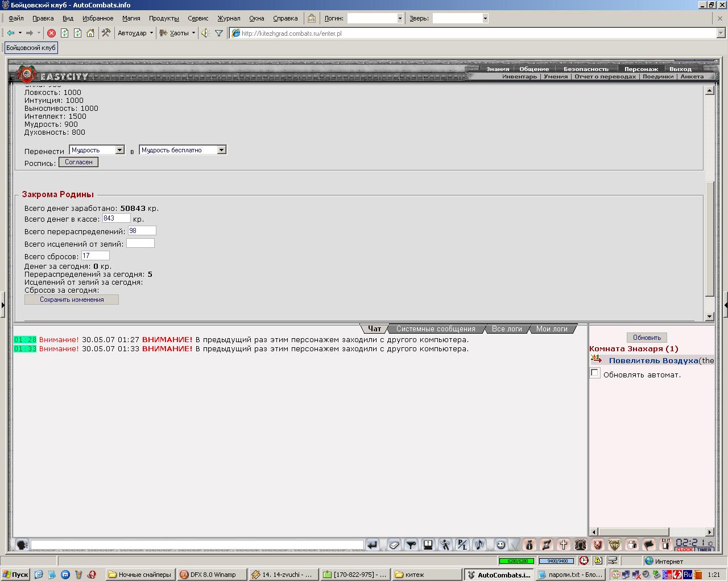Click the blue 9400/9400 mana bar

point(556,561)
